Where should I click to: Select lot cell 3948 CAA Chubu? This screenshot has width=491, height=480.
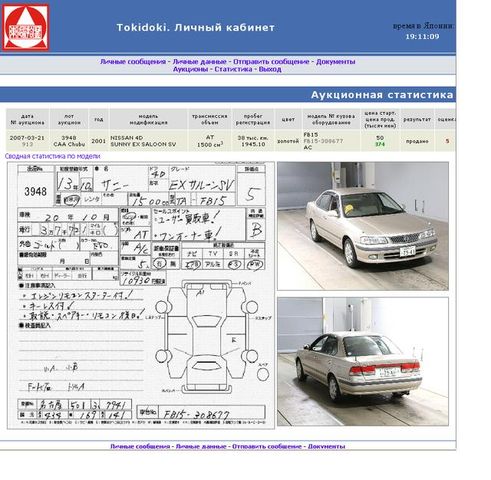click(69, 141)
